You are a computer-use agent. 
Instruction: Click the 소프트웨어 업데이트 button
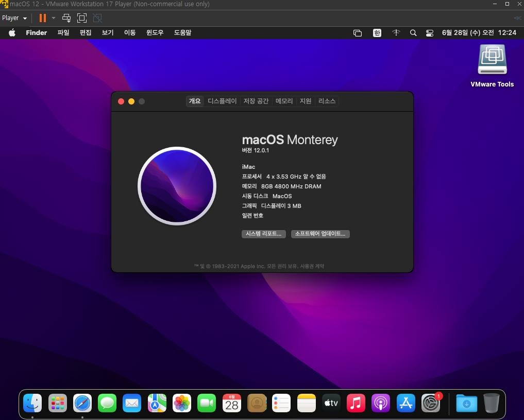click(x=320, y=234)
